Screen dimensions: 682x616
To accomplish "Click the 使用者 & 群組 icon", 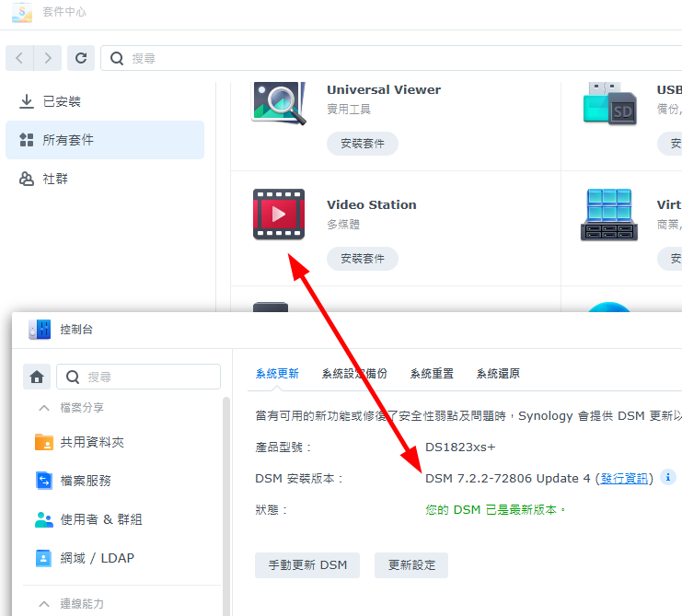I will 44,519.
